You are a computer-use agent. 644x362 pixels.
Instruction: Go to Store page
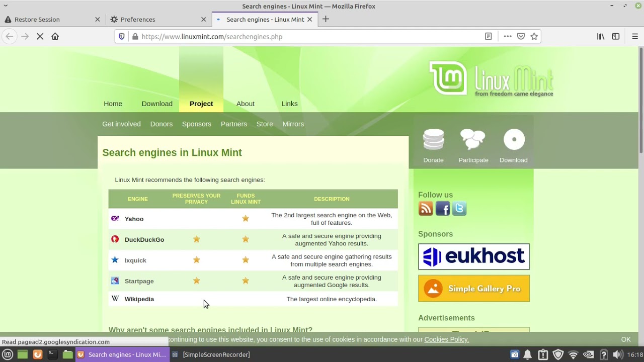click(265, 124)
